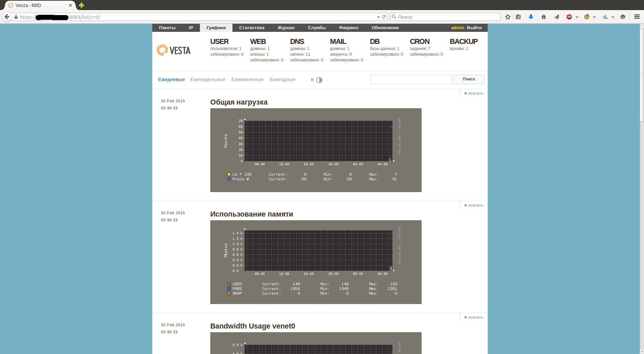
Task: Switch to Еженедельные weekly graphs
Action: pos(208,79)
